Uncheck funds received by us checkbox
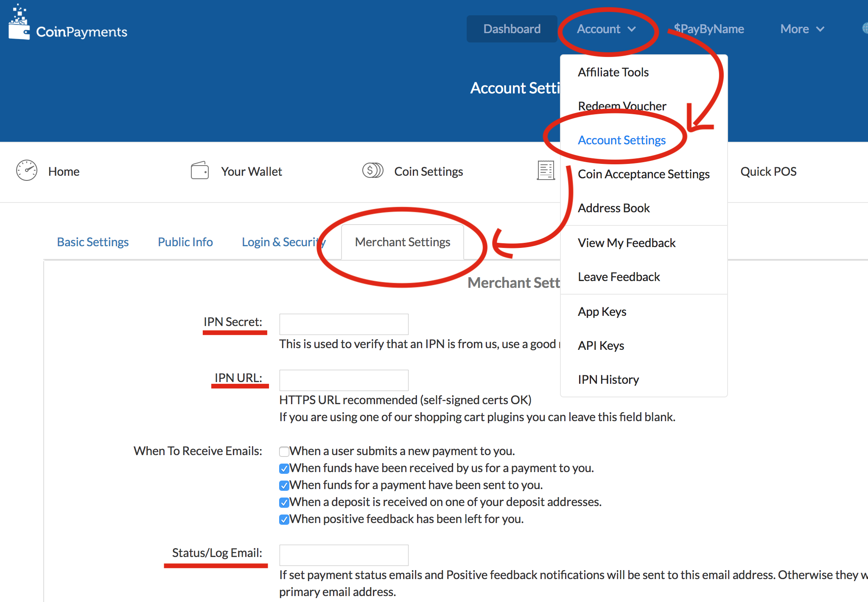Viewport: 868px width, 602px height. [x=284, y=468]
